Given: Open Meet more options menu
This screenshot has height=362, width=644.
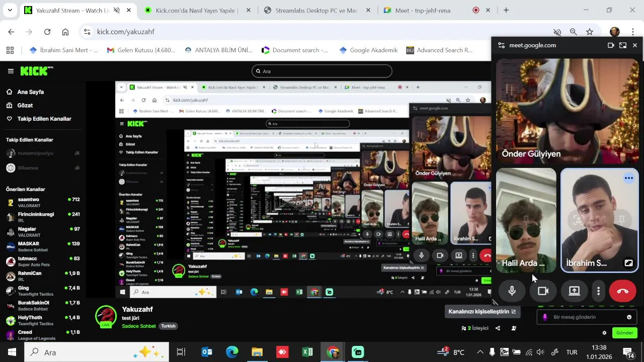Looking at the screenshot, I should 598,291.
